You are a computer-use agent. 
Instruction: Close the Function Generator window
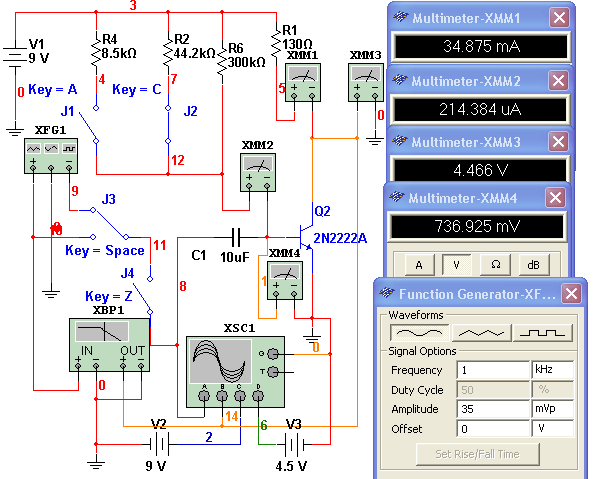571,294
